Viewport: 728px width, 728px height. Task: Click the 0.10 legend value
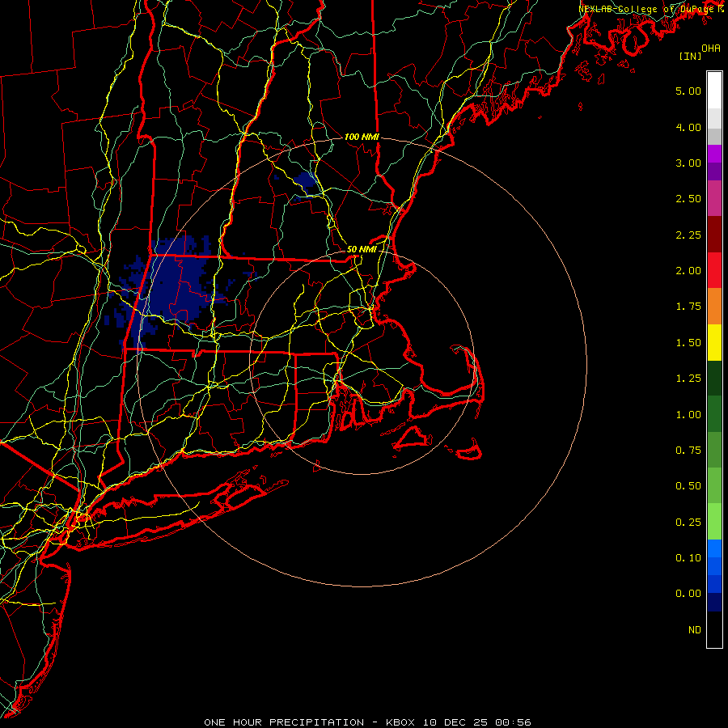688,558
